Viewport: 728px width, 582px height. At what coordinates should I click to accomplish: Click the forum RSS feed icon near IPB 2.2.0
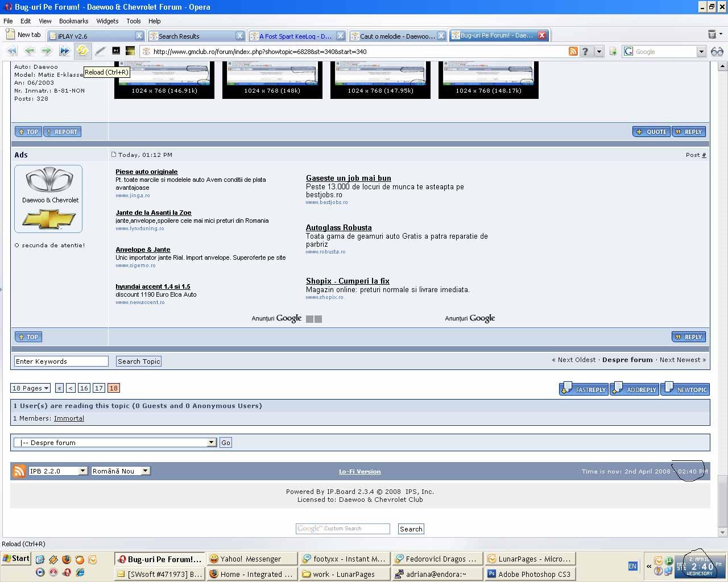tap(19, 471)
